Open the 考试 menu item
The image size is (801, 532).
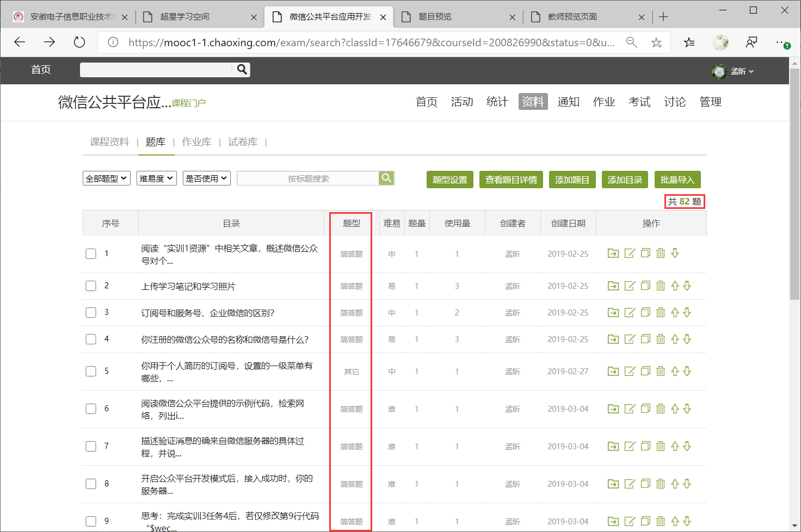coord(639,102)
